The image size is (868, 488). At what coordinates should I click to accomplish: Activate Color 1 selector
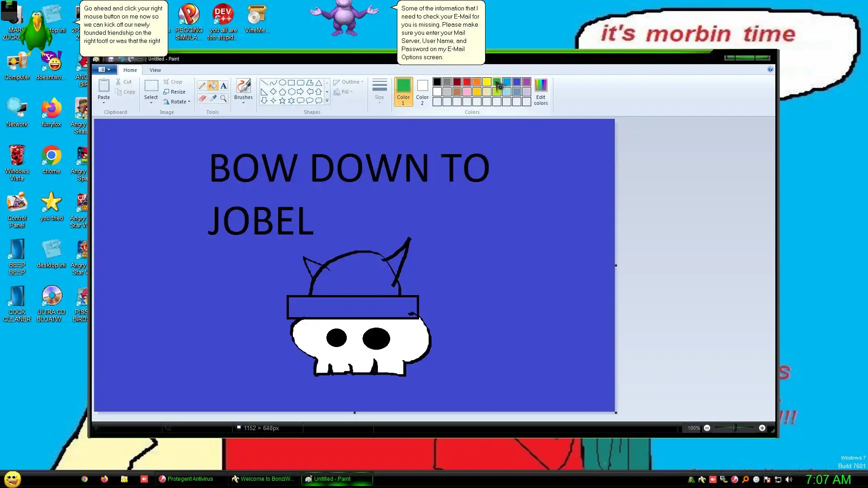[x=403, y=92]
